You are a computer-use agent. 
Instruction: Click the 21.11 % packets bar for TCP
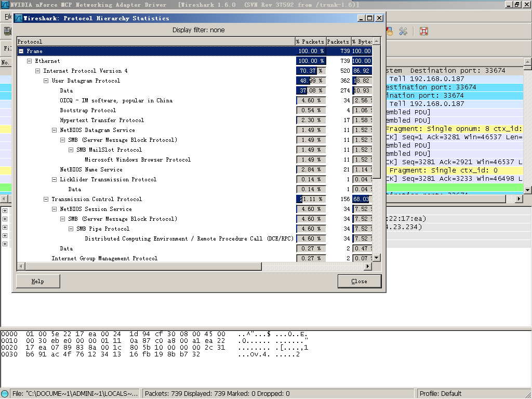[x=311, y=199]
